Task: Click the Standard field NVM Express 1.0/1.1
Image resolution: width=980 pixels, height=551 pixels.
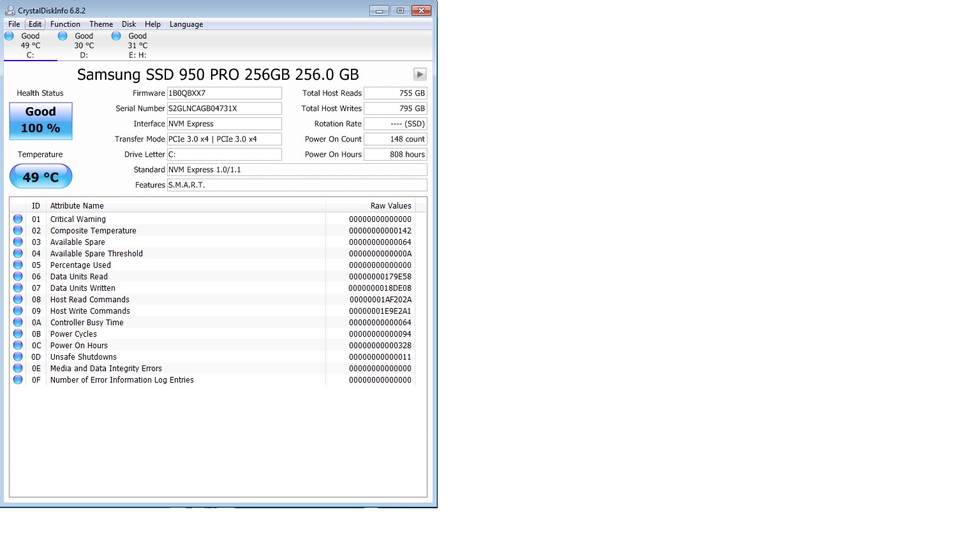Action: (297, 170)
